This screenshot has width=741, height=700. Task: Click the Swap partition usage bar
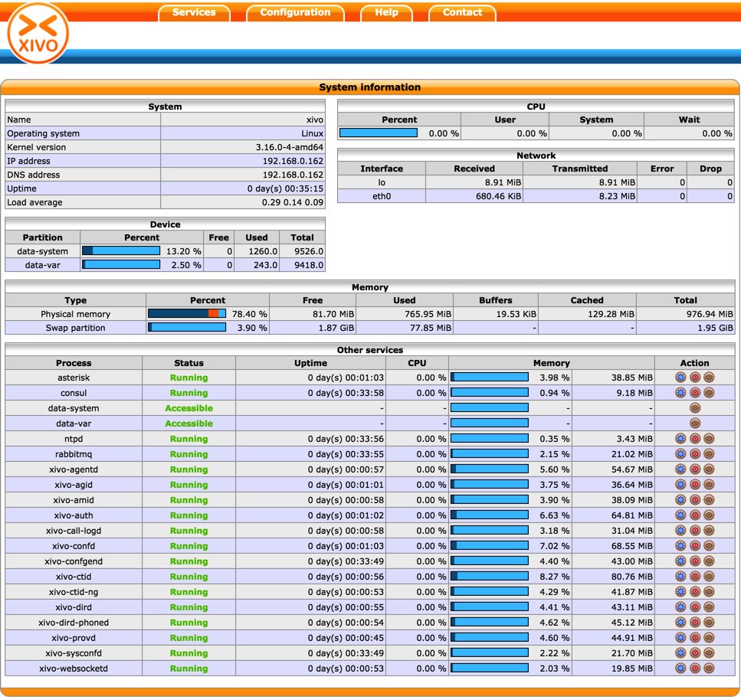pyautogui.click(x=187, y=327)
